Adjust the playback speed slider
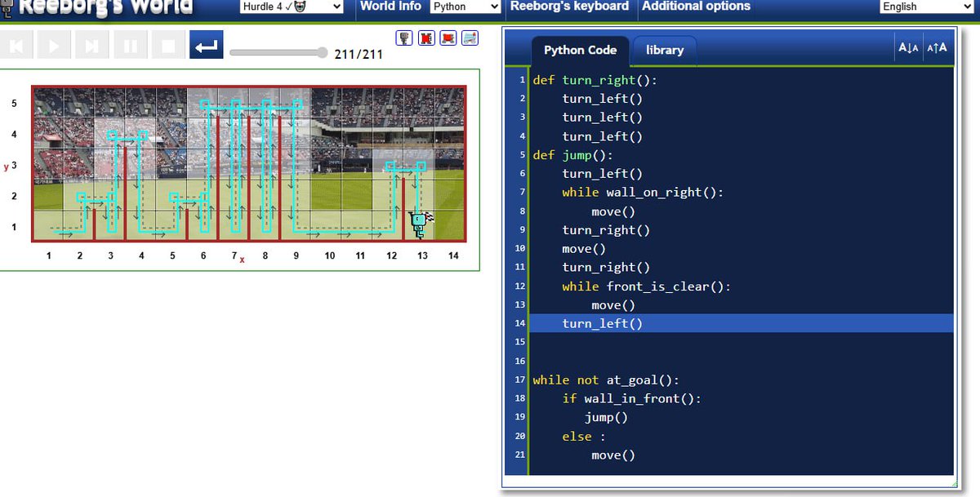980x497 pixels. coord(278,53)
